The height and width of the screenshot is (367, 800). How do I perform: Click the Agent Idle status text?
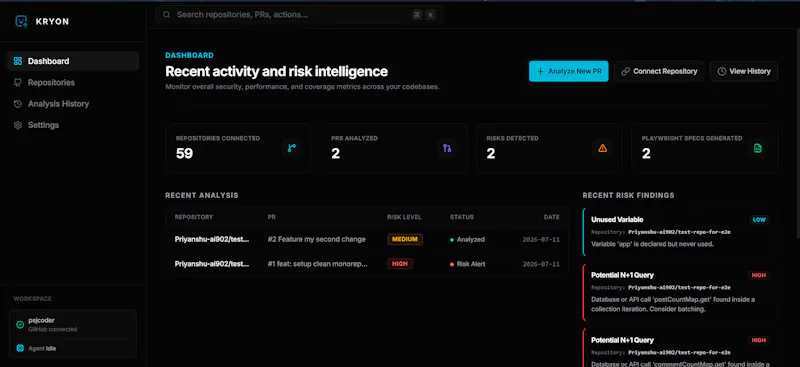tap(42, 348)
